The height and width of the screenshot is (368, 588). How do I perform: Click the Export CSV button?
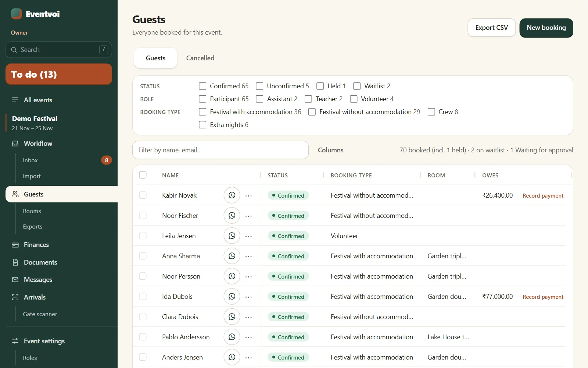(x=491, y=28)
